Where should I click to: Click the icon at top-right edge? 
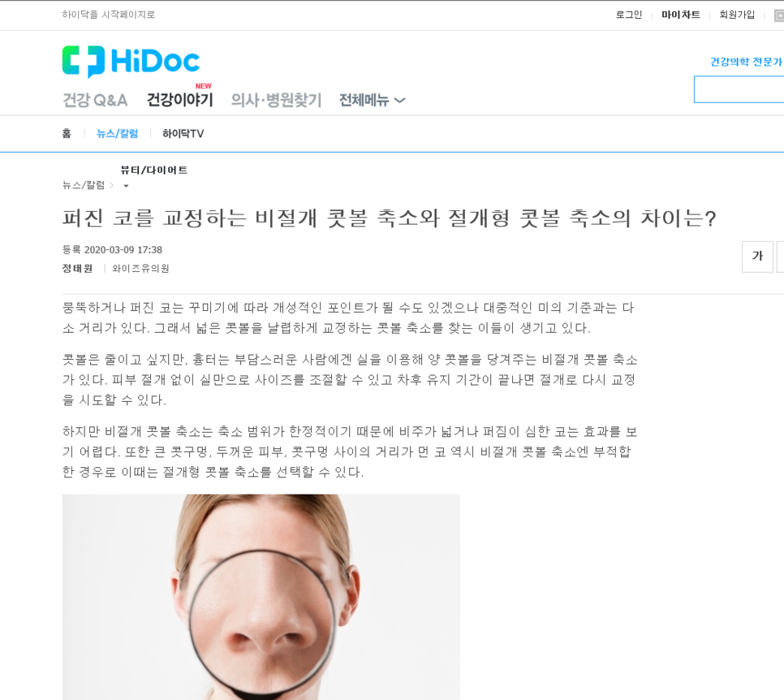[x=779, y=15]
